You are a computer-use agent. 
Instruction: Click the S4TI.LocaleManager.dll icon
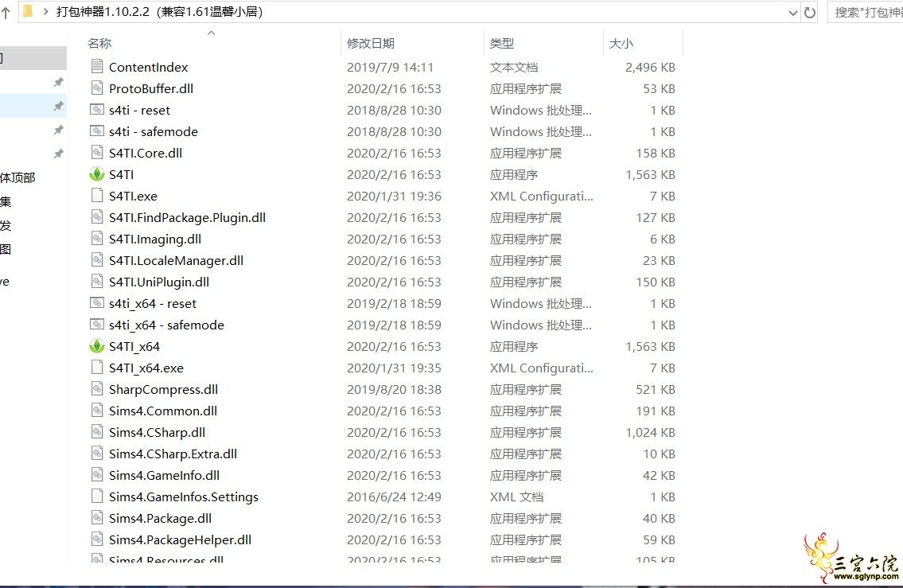click(x=97, y=259)
